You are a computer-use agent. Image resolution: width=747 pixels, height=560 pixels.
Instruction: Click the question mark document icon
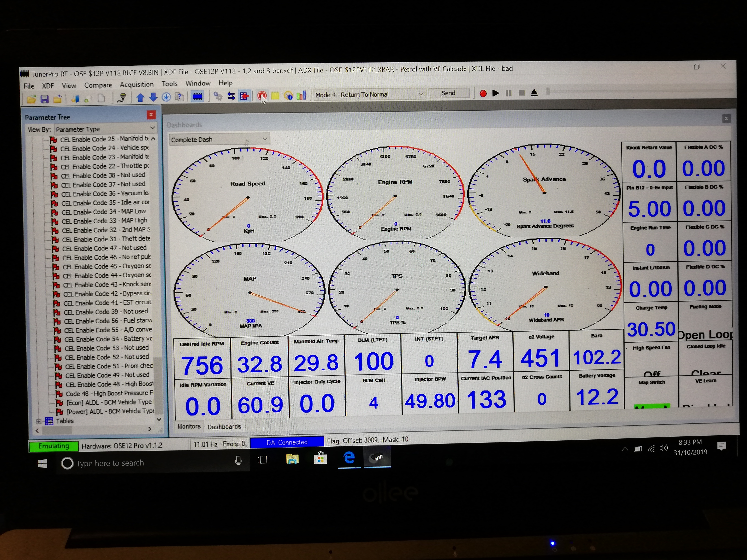(x=179, y=97)
